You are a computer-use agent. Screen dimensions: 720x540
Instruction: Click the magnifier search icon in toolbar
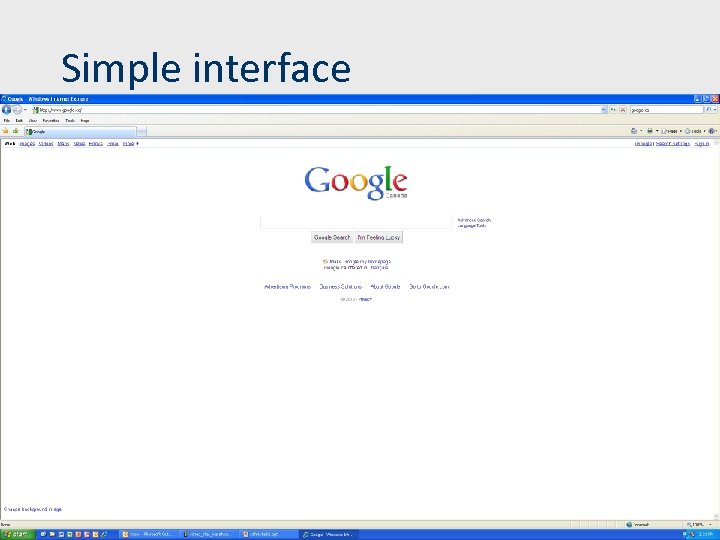[709, 110]
